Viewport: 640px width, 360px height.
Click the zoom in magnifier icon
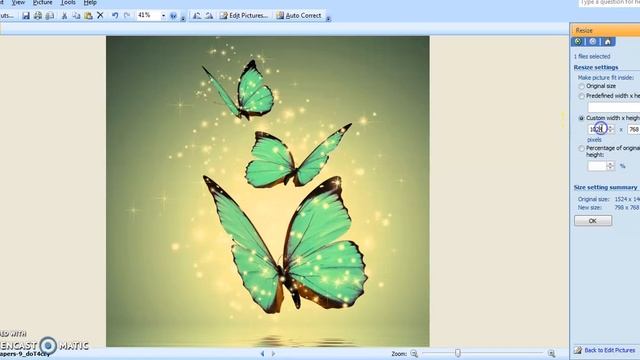(x=551, y=353)
